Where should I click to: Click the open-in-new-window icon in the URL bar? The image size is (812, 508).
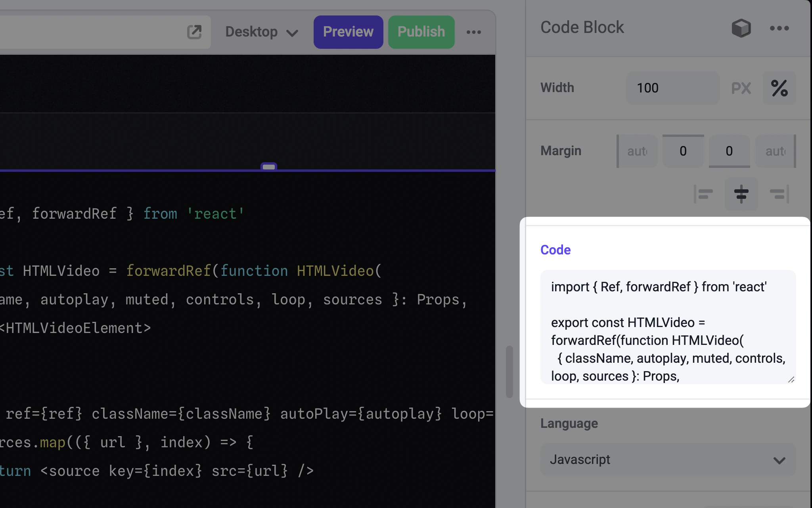coord(194,32)
